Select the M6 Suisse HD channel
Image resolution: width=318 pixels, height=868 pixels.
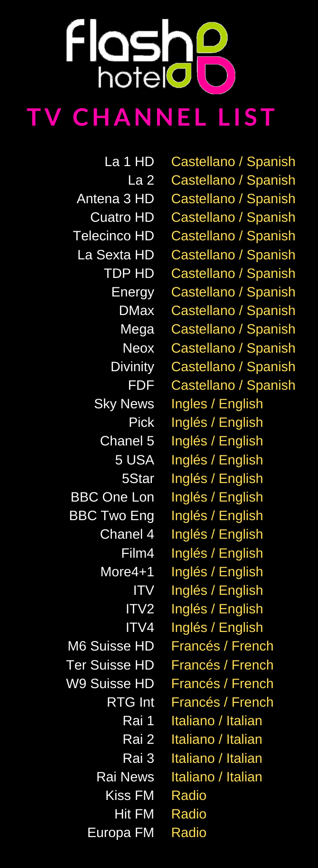[111, 646]
